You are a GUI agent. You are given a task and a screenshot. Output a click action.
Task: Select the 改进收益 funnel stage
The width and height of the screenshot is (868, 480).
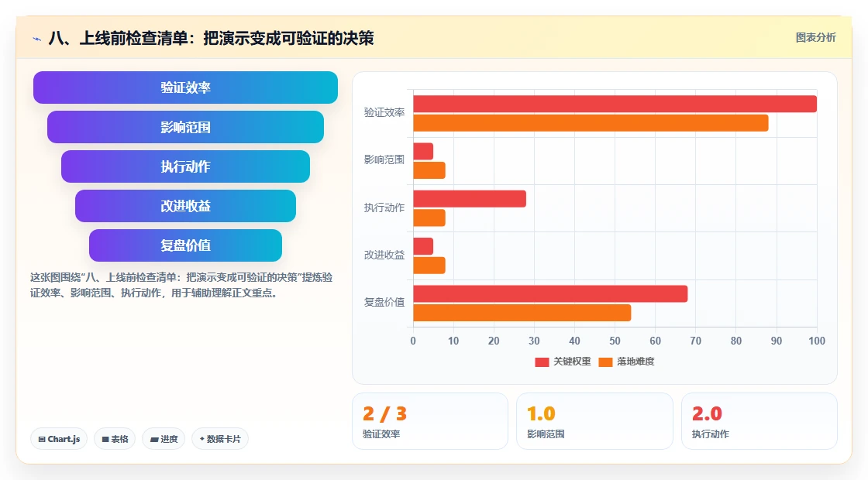[185, 206]
